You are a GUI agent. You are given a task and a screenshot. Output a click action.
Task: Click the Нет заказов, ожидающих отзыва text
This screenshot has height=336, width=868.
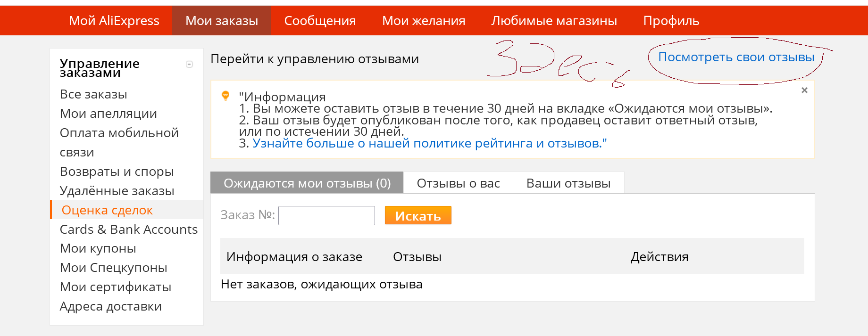[x=322, y=284]
